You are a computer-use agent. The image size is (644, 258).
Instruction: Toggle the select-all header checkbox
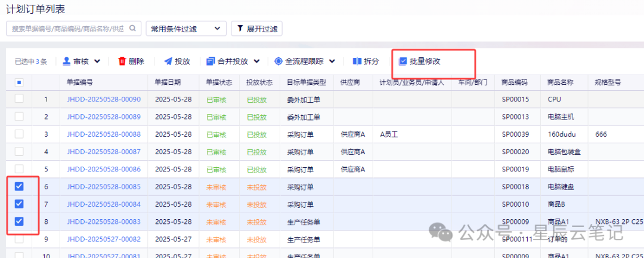19,82
